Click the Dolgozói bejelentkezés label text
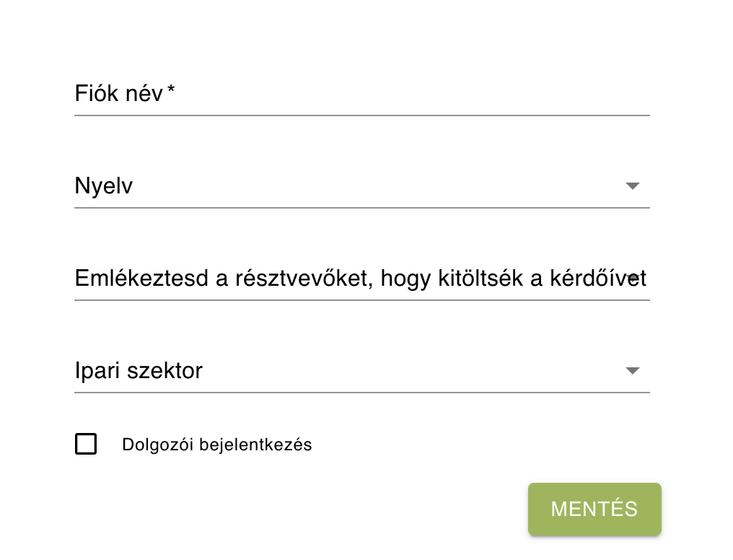Viewport: 733px width, 560px height. tap(216, 445)
